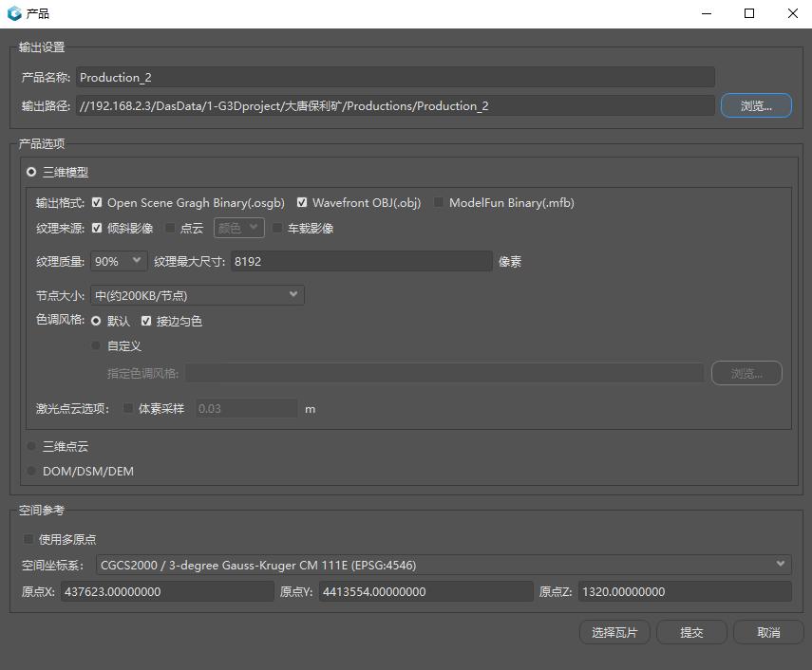Enable the 使用多原点 checkbox
Image resolution: width=812 pixels, height=670 pixels.
tap(28, 539)
